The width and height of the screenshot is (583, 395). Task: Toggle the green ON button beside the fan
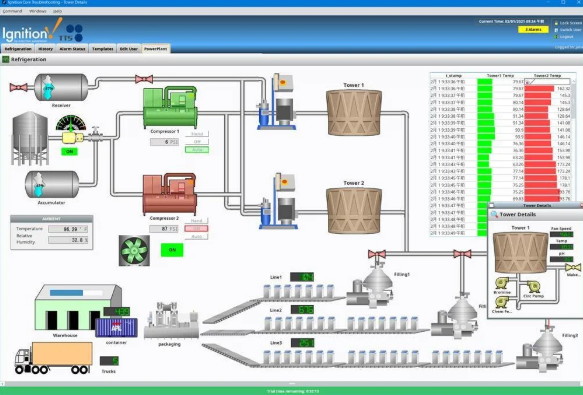pyautogui.click(x=172, y=250)
